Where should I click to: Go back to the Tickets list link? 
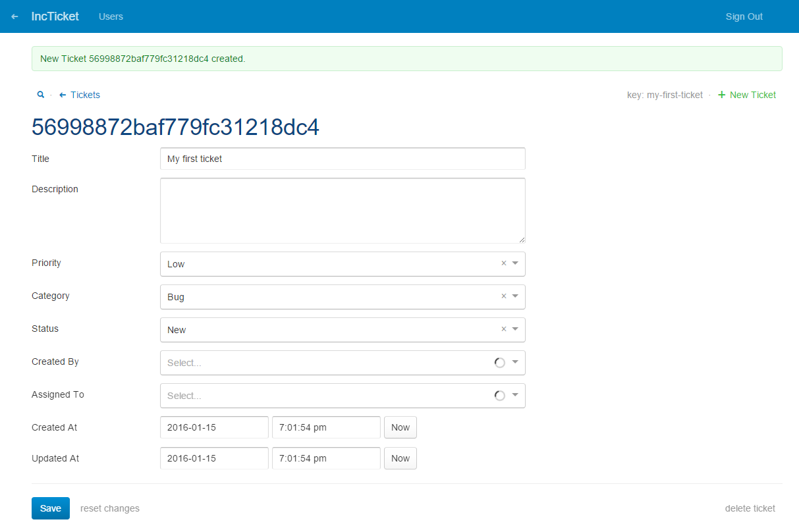click(85, 95)
